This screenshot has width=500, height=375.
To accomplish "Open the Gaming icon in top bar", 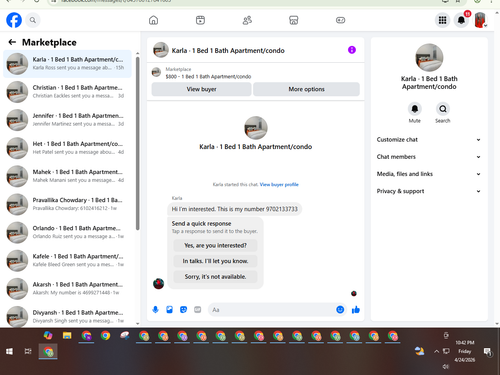I will click(340, 20).
